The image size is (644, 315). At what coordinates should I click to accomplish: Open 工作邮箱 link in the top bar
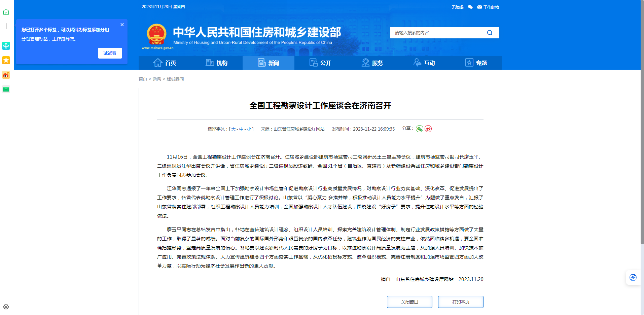click(488, 7)
